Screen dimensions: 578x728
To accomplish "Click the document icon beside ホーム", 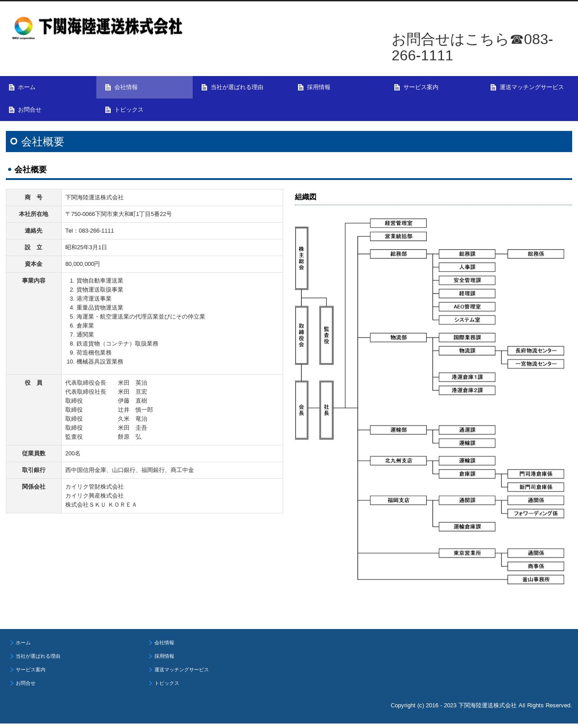I will [x=12, y=87].
